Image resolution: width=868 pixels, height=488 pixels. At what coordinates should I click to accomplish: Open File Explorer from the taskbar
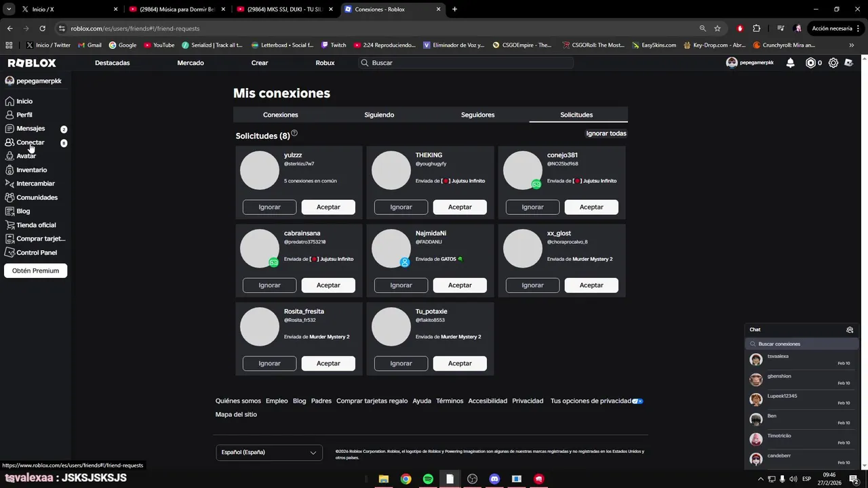coord(384,479)
